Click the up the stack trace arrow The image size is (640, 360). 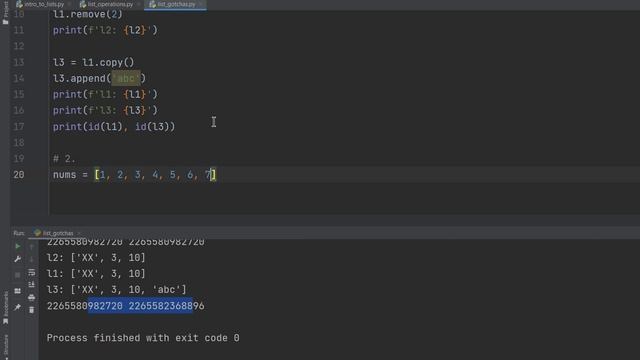pyautogui.click(x=31, y=247)
